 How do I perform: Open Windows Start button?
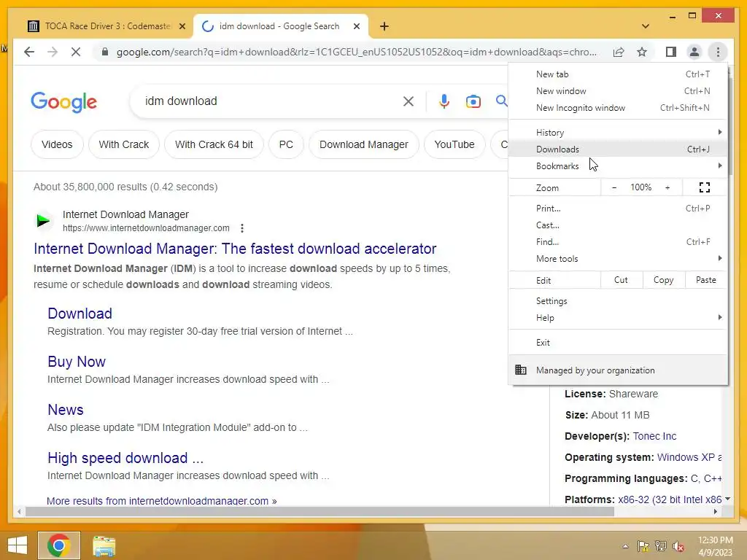tap(18, 545)
